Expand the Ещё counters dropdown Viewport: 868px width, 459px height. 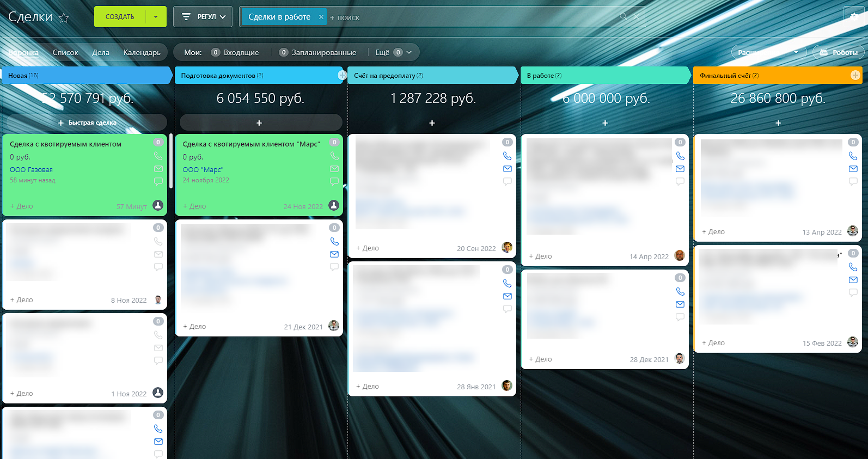coord(393,52)
